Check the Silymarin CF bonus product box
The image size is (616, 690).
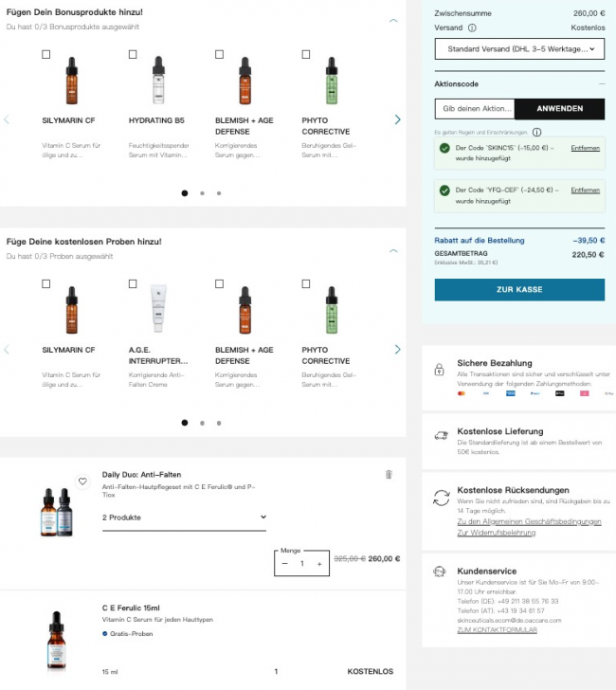(46, 55)
